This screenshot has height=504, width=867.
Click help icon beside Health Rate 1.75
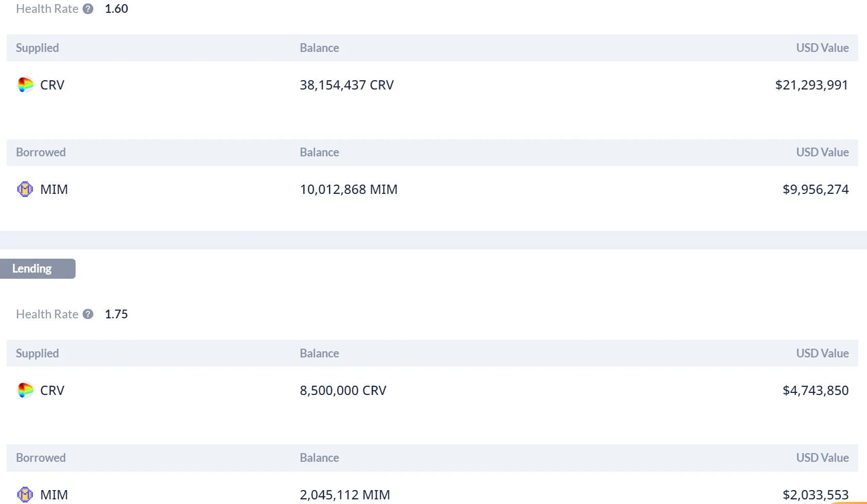point(88,314)
